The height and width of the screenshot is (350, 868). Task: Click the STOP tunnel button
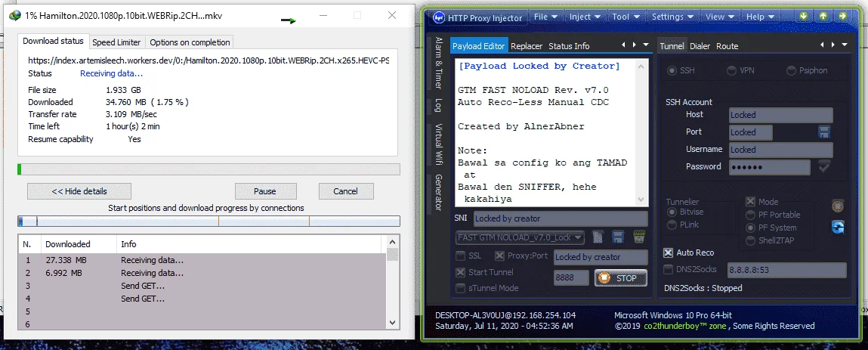pyautogui.click(x=620, y=278)
